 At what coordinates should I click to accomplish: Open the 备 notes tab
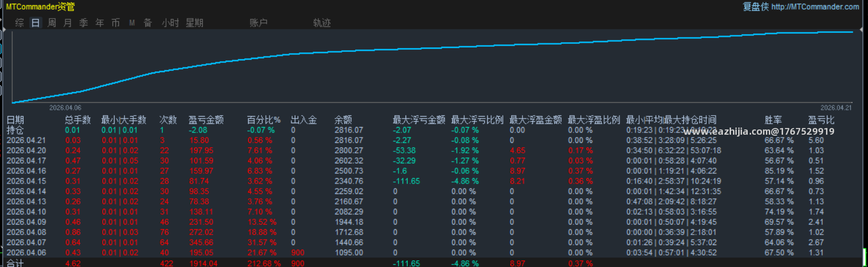coord(148,22)
